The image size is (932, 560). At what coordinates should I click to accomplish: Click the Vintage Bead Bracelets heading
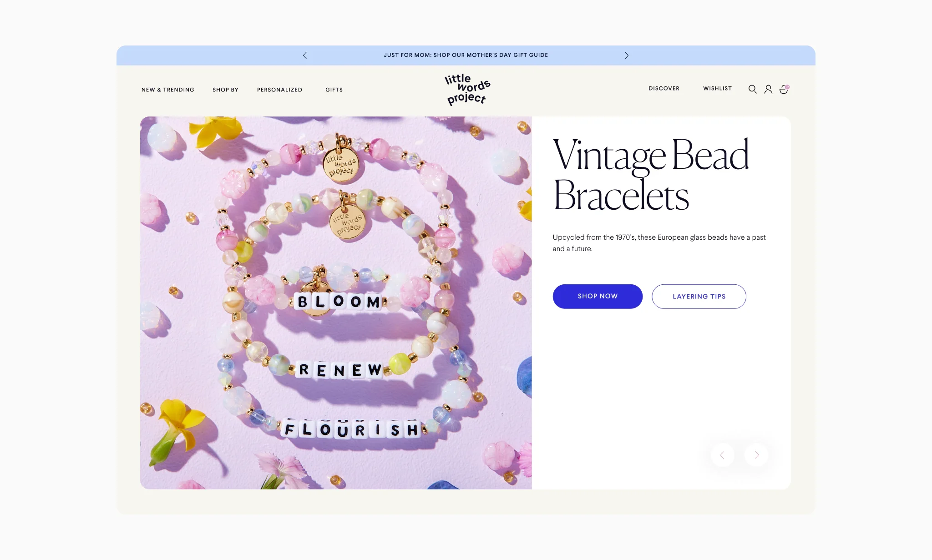651,175
